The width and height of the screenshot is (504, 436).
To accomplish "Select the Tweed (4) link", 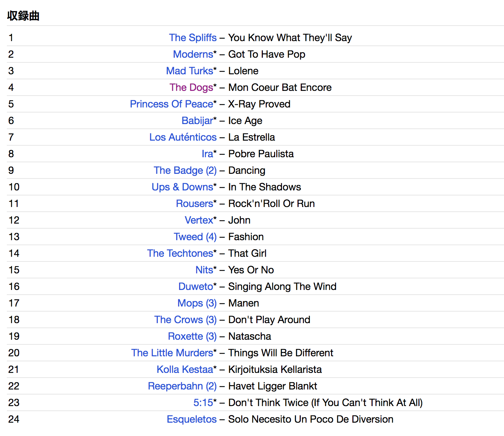I will click(195, 237).
